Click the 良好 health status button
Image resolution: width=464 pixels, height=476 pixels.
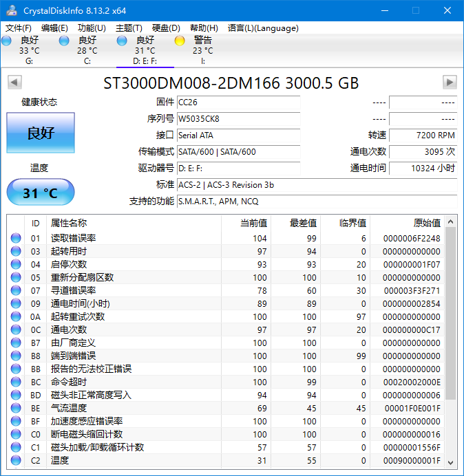pos(41,133)
